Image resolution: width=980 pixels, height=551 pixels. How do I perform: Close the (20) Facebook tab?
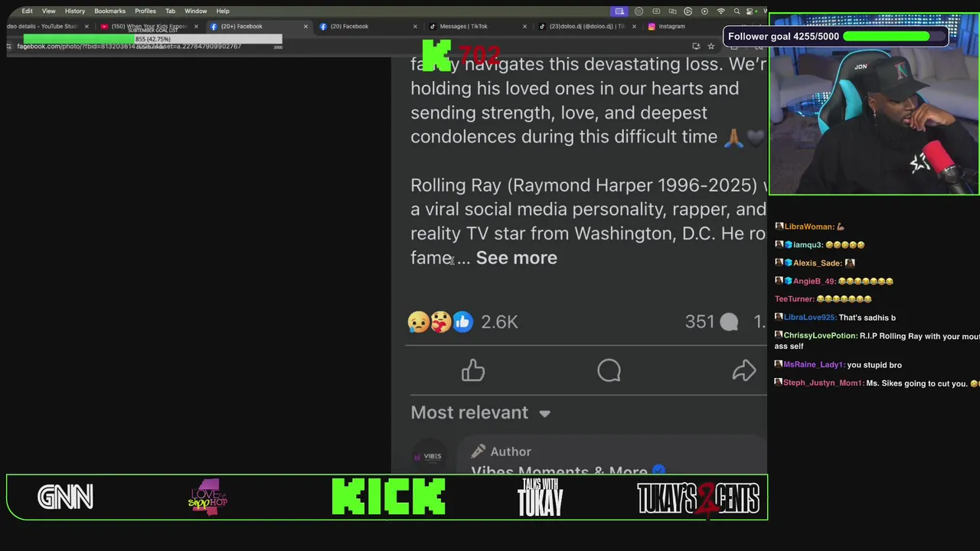tap(415, 26)
